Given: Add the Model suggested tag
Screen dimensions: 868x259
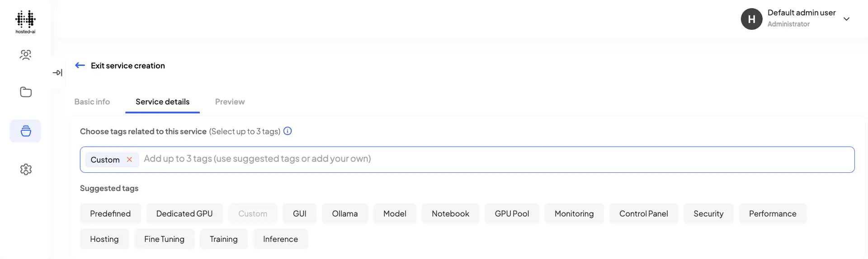Looking at the screenshot, I should pos(395,213).
